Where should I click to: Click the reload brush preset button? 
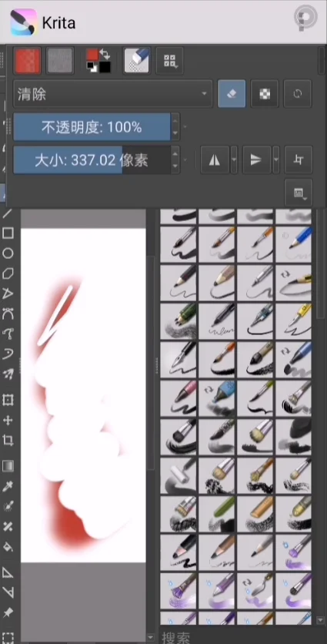(298, 94)
